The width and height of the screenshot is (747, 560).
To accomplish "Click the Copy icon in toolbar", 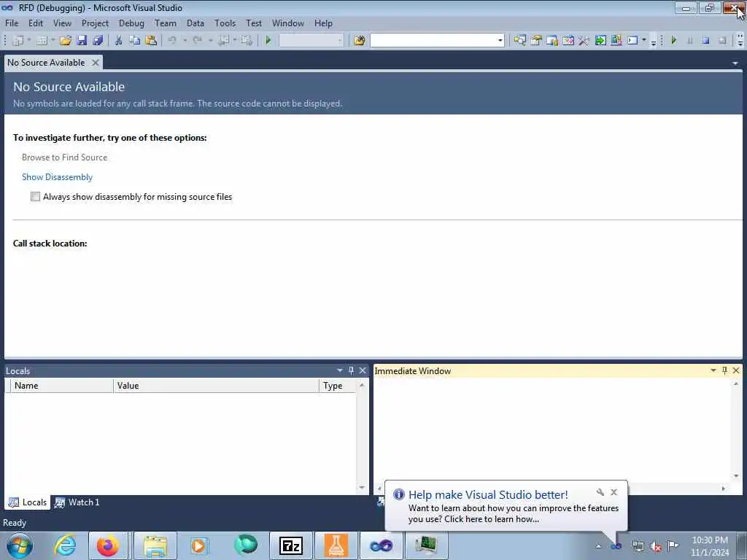I will [x=135, y=41].
